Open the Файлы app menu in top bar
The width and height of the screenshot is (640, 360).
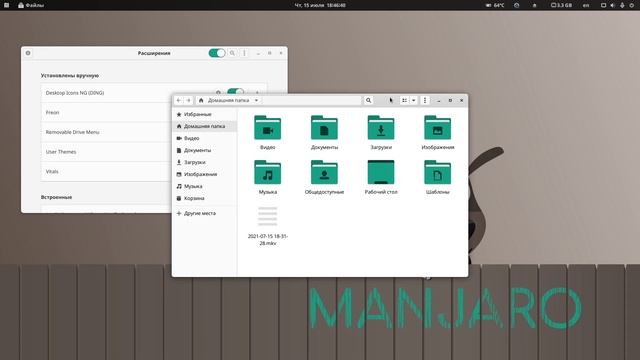tap(31, 5)
